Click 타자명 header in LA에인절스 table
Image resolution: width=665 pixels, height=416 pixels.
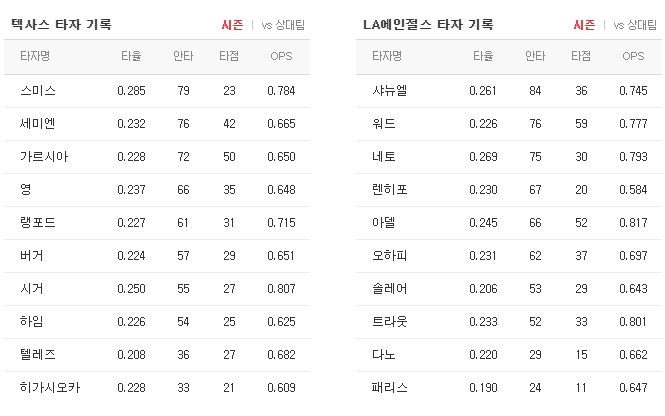point(387,56)
